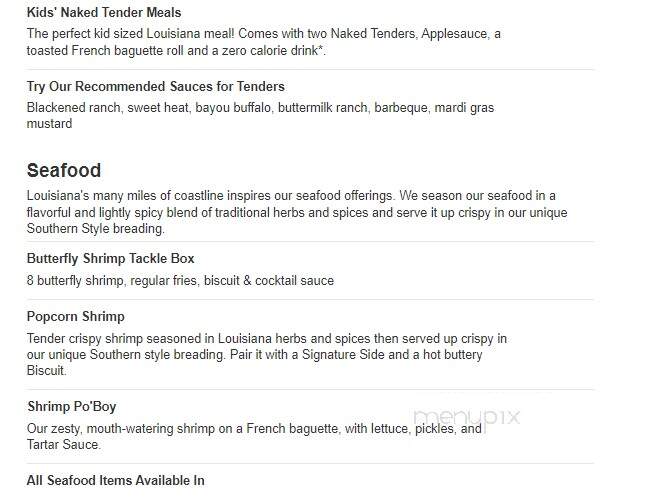This screenshot has height=500, width=646.
Task: Click the menupix watermark logo
Action: click(x=466, y=418)
